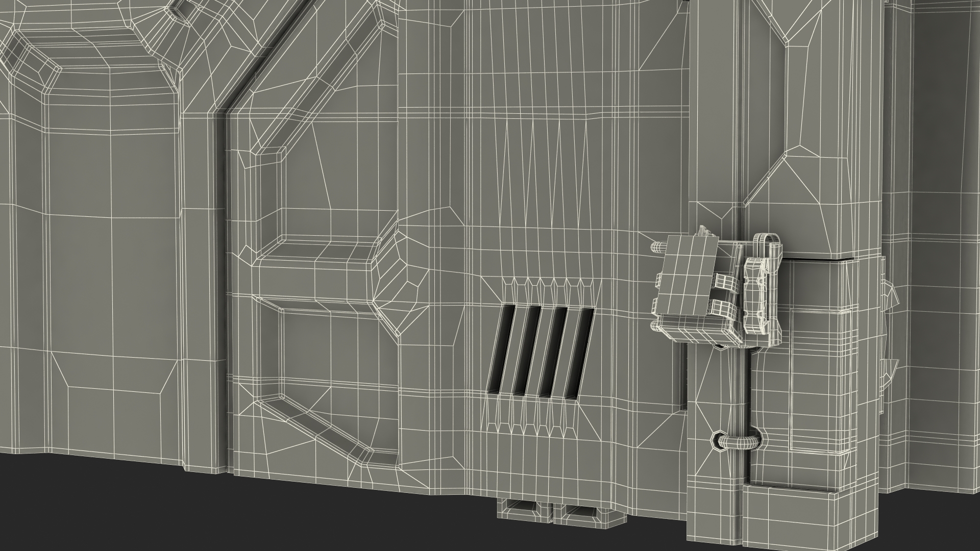Click the four-slot vent grille on the panel
The height and width of the screenshot is (551, 980).
coord(542,352)
